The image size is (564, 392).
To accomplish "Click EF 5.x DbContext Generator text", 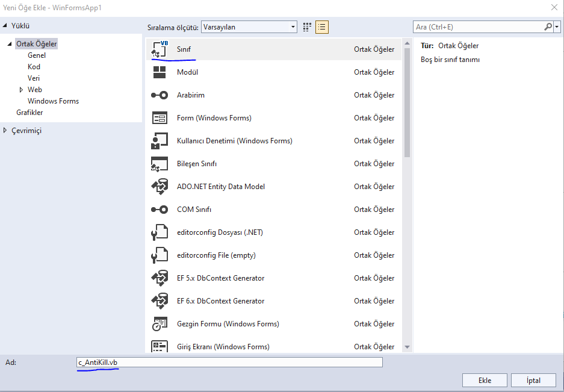I will [220, 278].
